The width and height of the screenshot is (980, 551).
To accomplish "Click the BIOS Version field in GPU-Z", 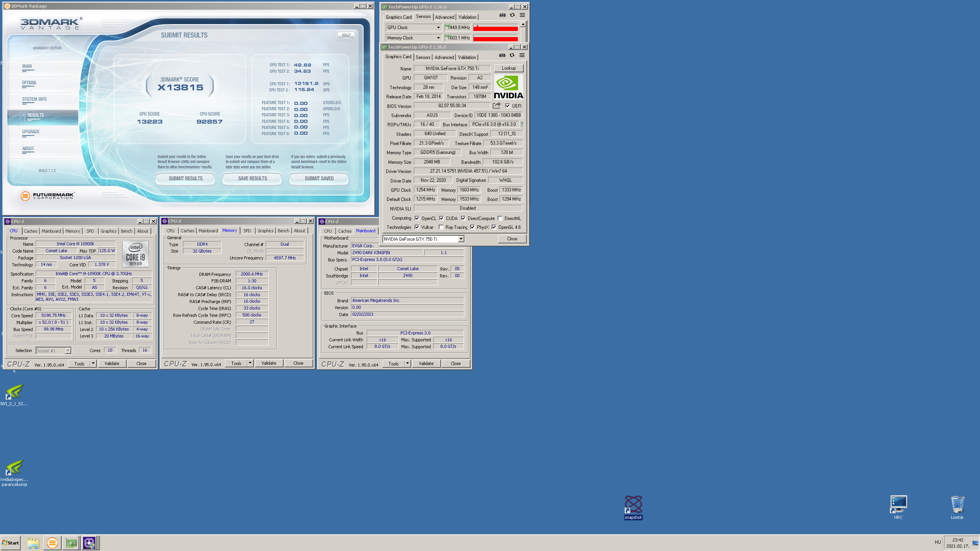I will coord(452,106).
